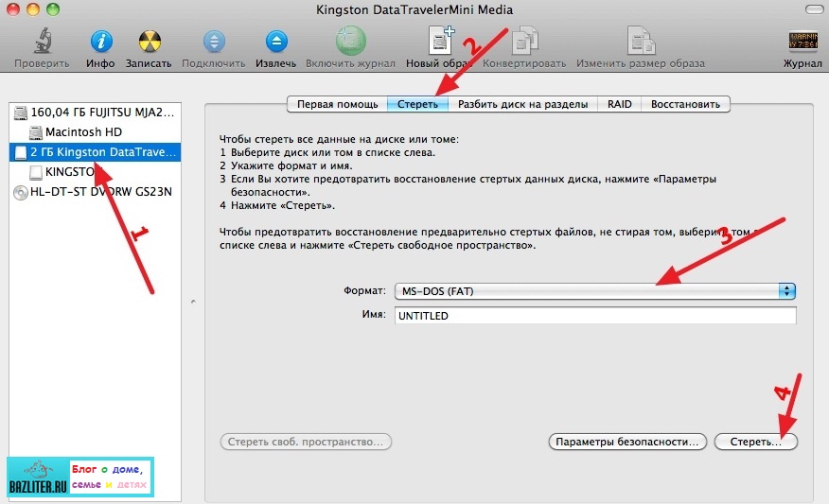
Task: Click the green zoom window button
Action: [53, 9]
